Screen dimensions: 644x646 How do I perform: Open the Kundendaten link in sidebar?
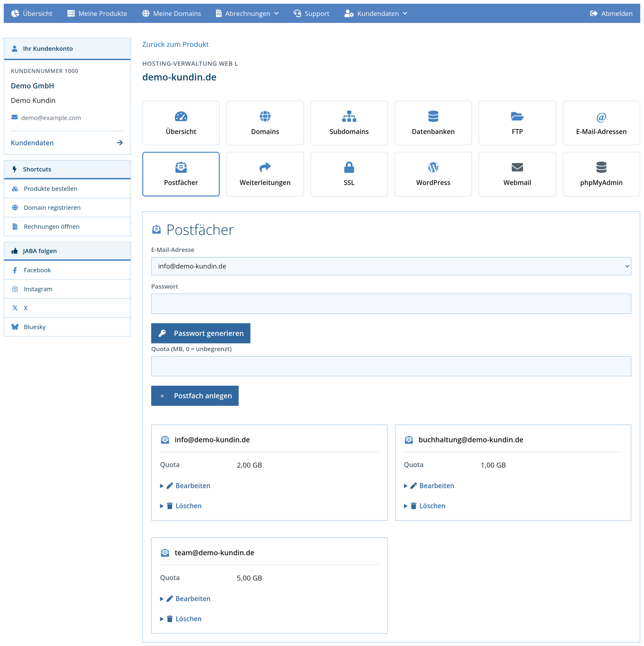32,142
